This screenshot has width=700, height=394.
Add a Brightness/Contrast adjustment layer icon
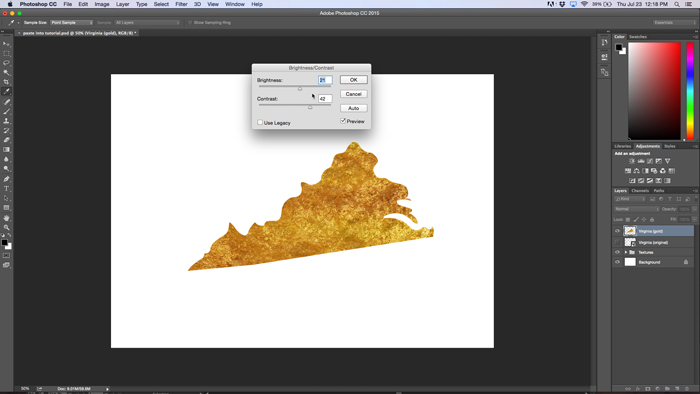pos(632,161)
